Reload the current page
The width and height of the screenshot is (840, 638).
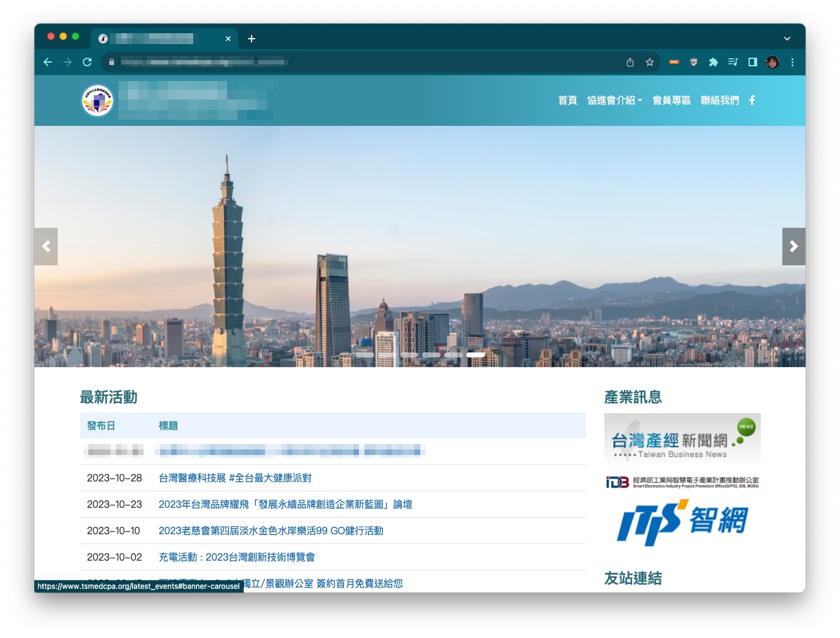click(x=87, y=62)
